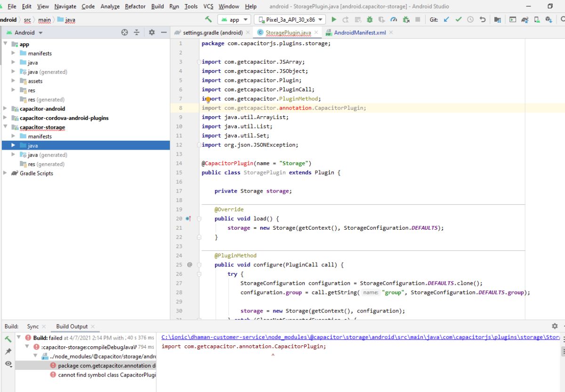
Task: Fold the imports block at line 3
Action: 199,62
